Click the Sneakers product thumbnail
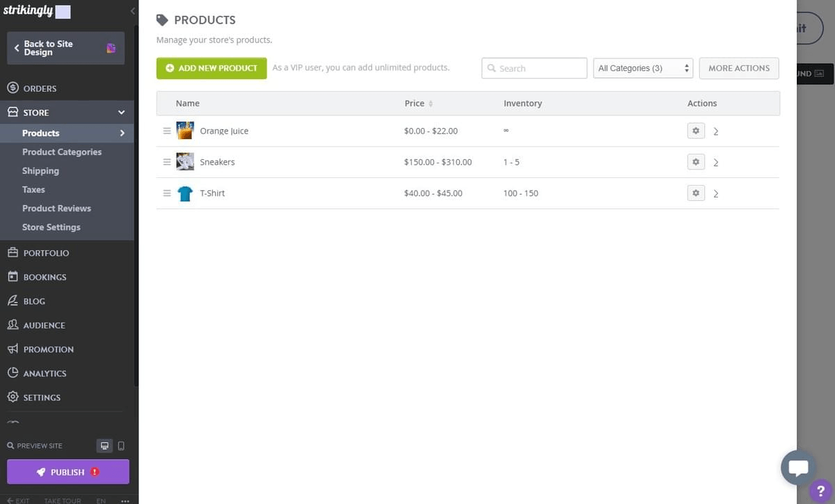 185,162
